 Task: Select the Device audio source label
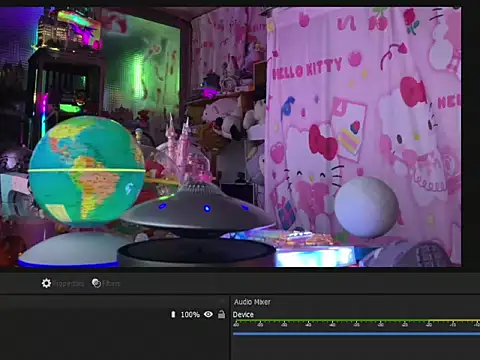pyautogui.click(x=243, y=314)
